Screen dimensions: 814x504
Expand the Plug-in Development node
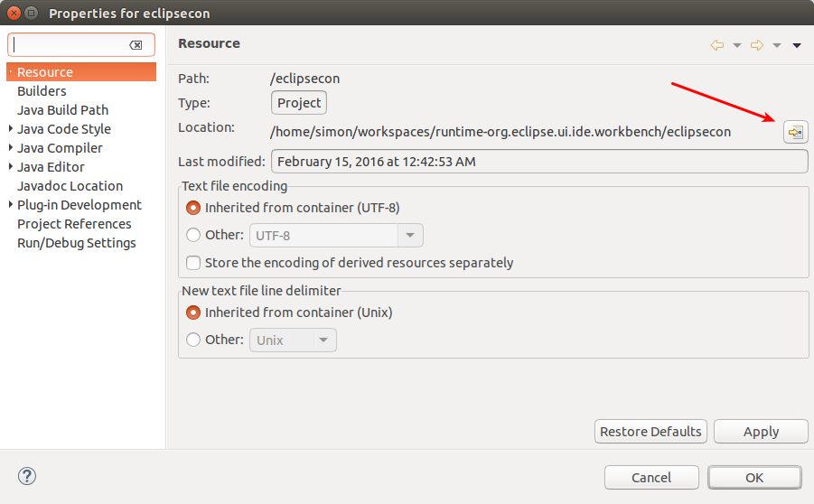click(10, 204)
